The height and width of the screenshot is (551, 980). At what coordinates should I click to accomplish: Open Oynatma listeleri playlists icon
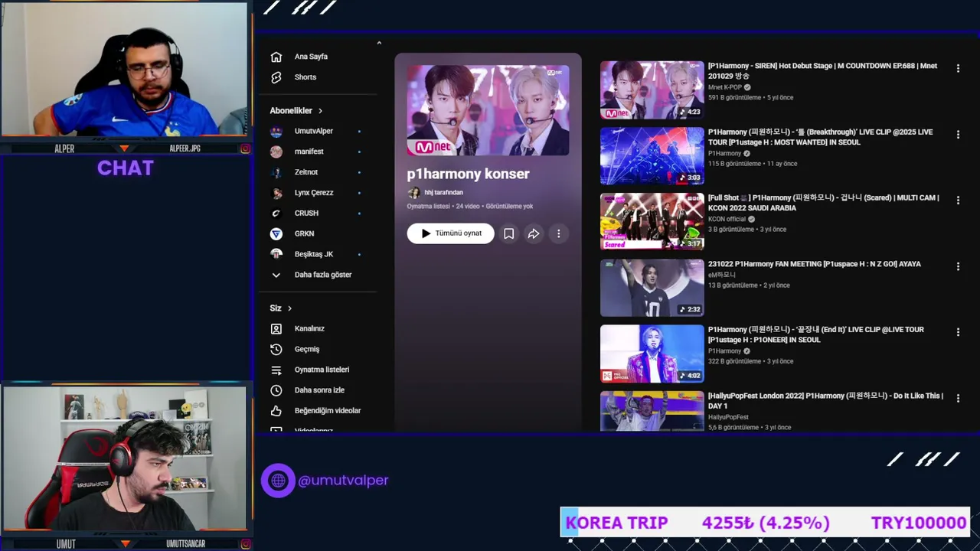point(276,370)
